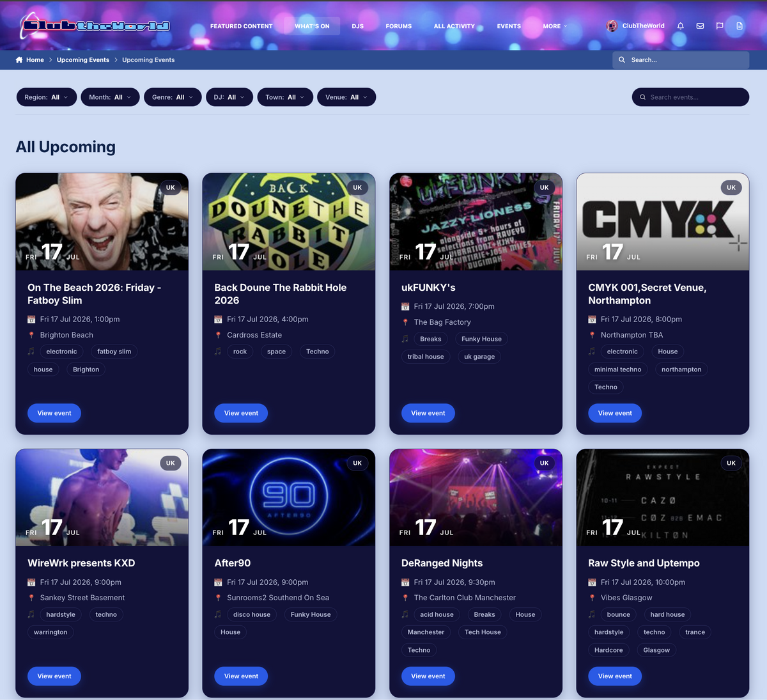Click the ClubTheWorld logo

tap(95, 26)
